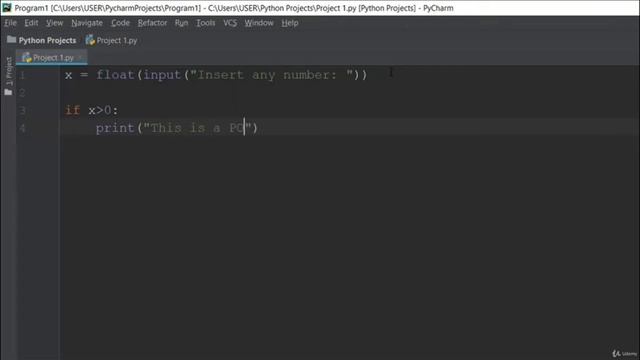Open the Run menu
The image size is (640, 360).
(x=181, y=23)
